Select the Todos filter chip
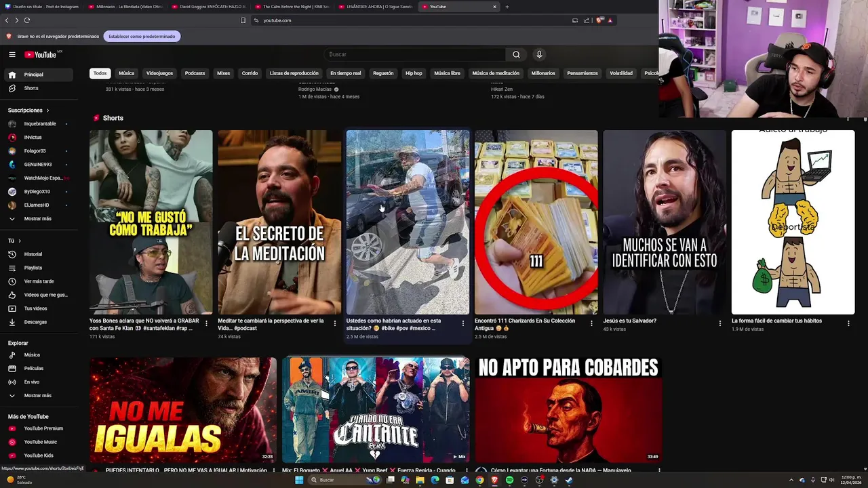This screenshot has width=868, height=488. tap(100, 73)
